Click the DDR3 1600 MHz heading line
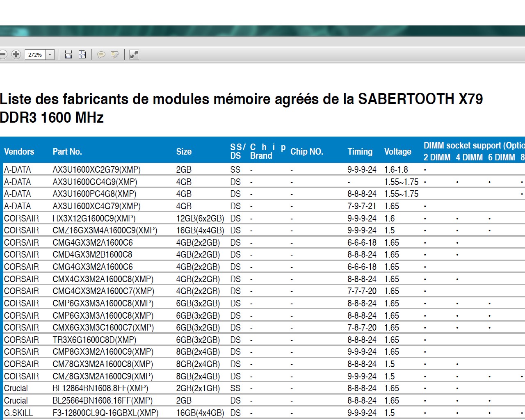The width and height of the screenshot is (525, 420). pyautogui.click(x=52, y=118)
